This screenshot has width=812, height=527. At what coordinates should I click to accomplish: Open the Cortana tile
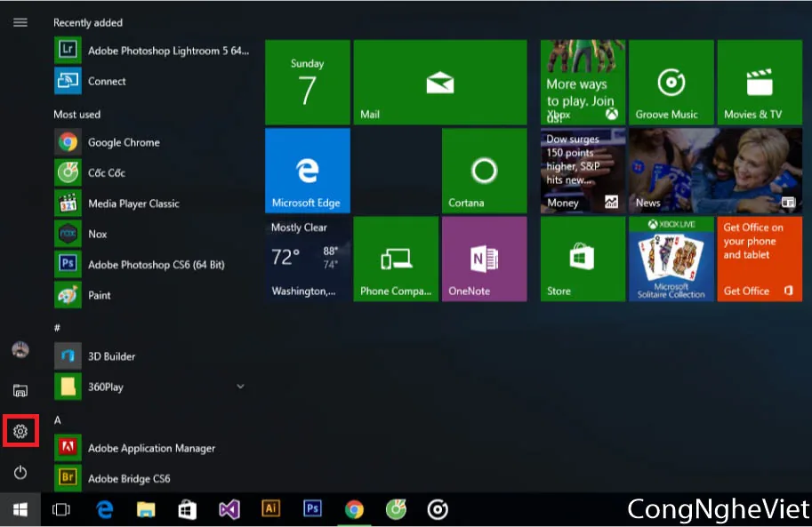(484, 171)
